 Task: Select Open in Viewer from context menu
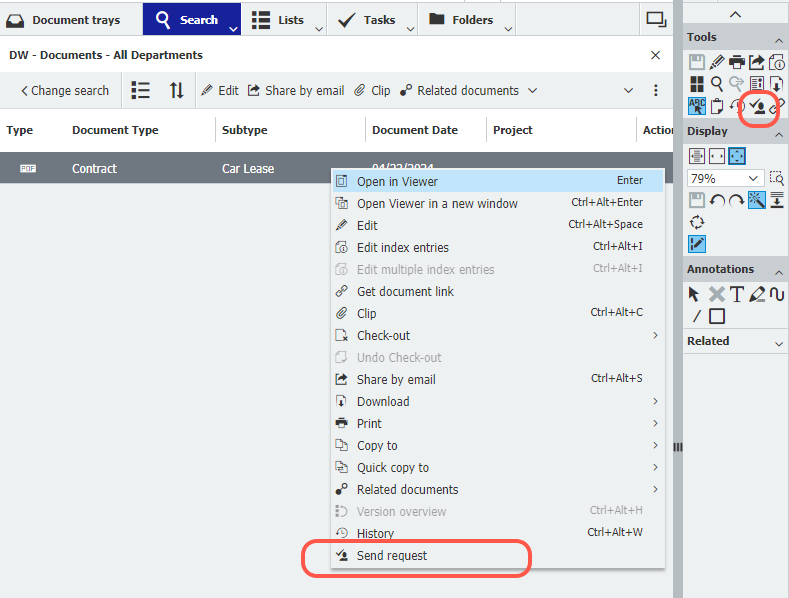(x=498, y=181)
